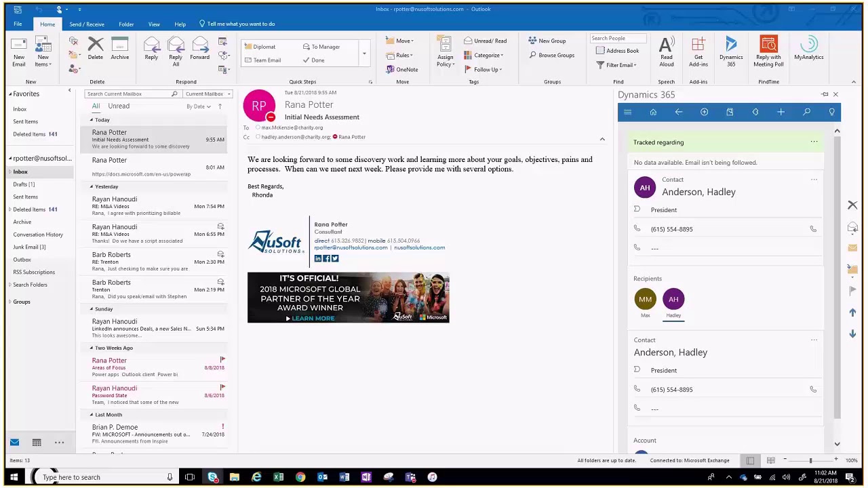Open Current Mailbox search scope dropdown
Image resolution: width=868 pixels, height=488 pixels.
(208, 94)
